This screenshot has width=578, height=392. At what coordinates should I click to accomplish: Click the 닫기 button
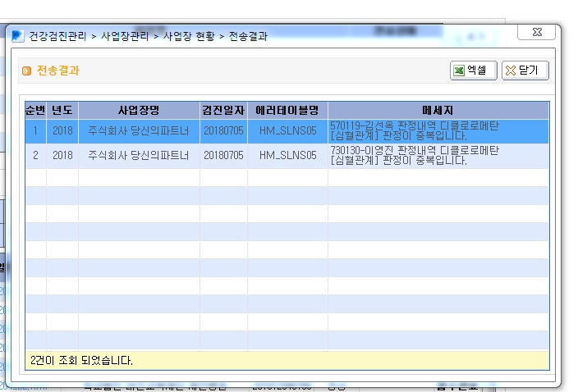coord(525,71)
